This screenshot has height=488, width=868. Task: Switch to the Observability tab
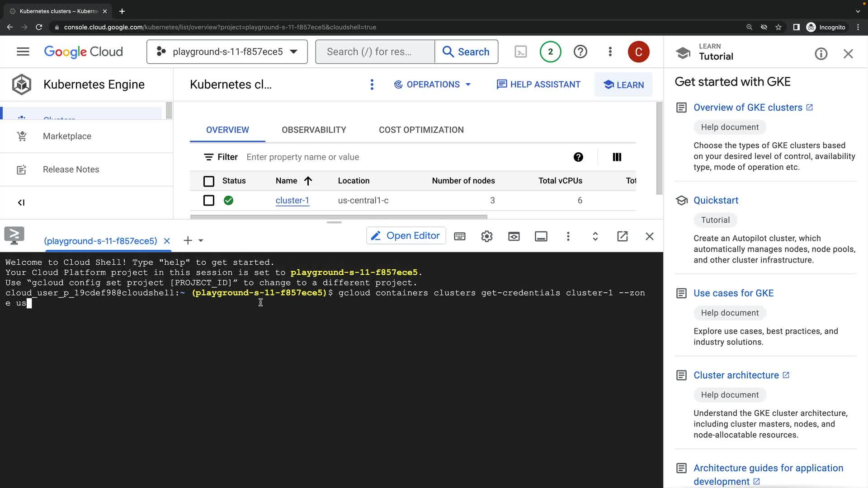click(x=314, y=130)
